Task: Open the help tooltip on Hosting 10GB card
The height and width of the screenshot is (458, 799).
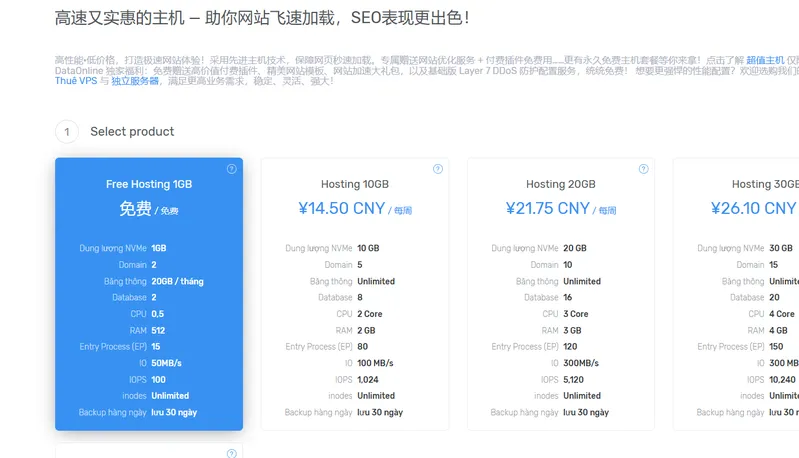Action: [x=438, y=169]
